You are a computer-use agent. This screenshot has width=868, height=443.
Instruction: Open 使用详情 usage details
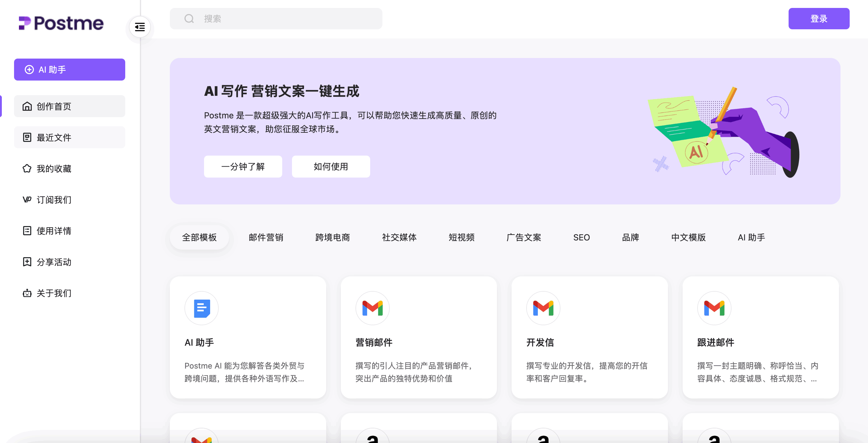[x=69, y=231]
